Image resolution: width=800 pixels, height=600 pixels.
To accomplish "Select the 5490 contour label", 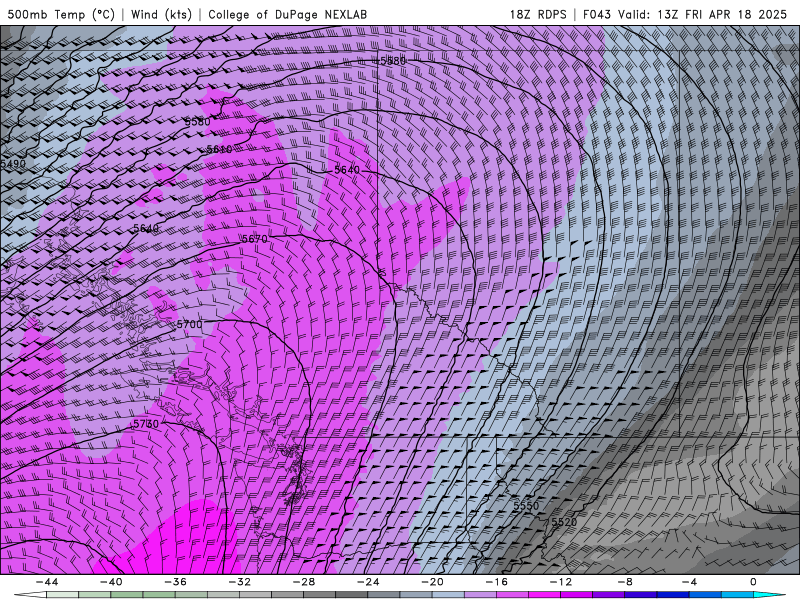I will pyautogui.click(x=13, y=164).
